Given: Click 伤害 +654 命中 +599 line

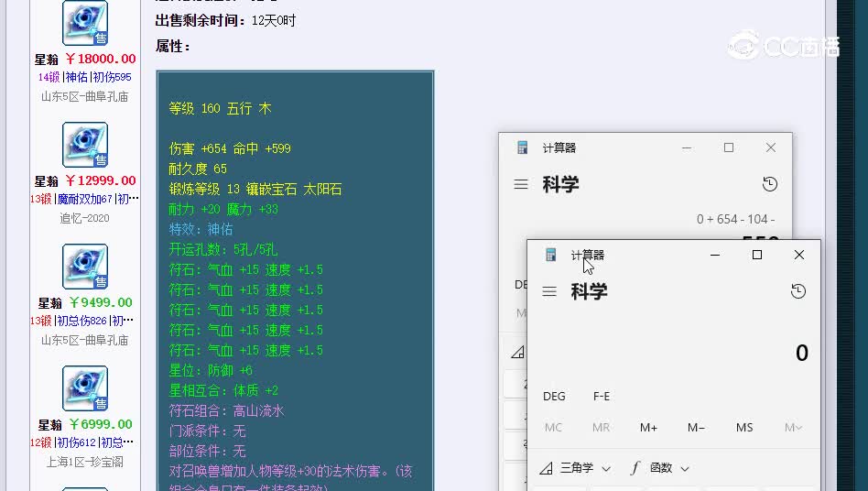Looking at the screenshot, I should [x=230, y=148].
